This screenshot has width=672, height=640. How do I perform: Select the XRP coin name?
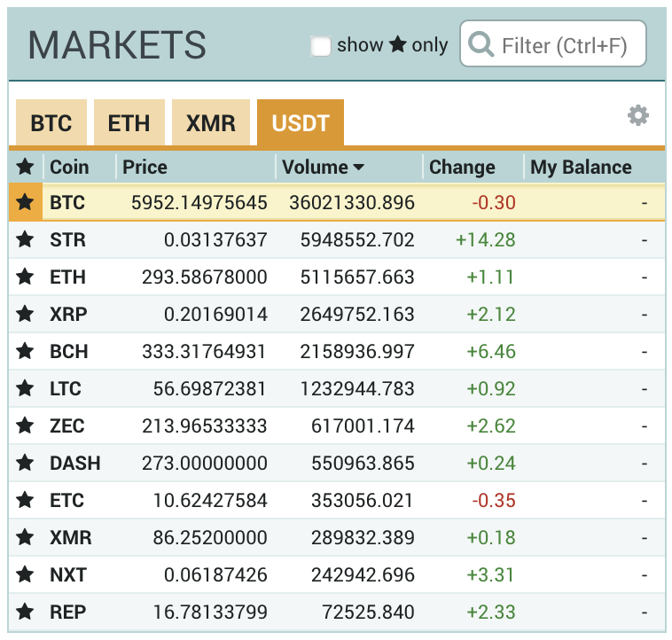pyautogui.click(x=68, y=314)
